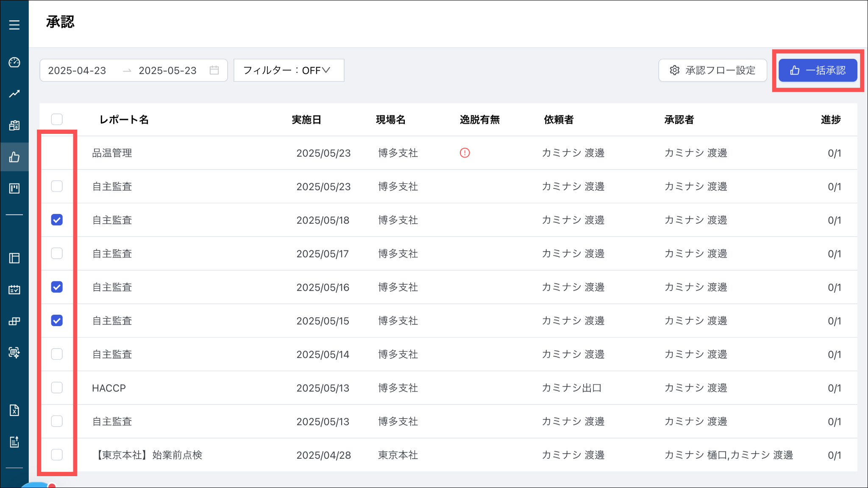The width and height of the screenshot is (868, 488).
Task: Check the HACCP row checkbox
Action: 57,388
